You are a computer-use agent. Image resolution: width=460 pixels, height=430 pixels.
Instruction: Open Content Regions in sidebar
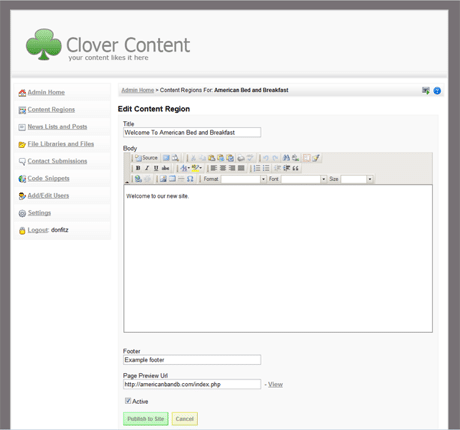click(x=51, y=110)
